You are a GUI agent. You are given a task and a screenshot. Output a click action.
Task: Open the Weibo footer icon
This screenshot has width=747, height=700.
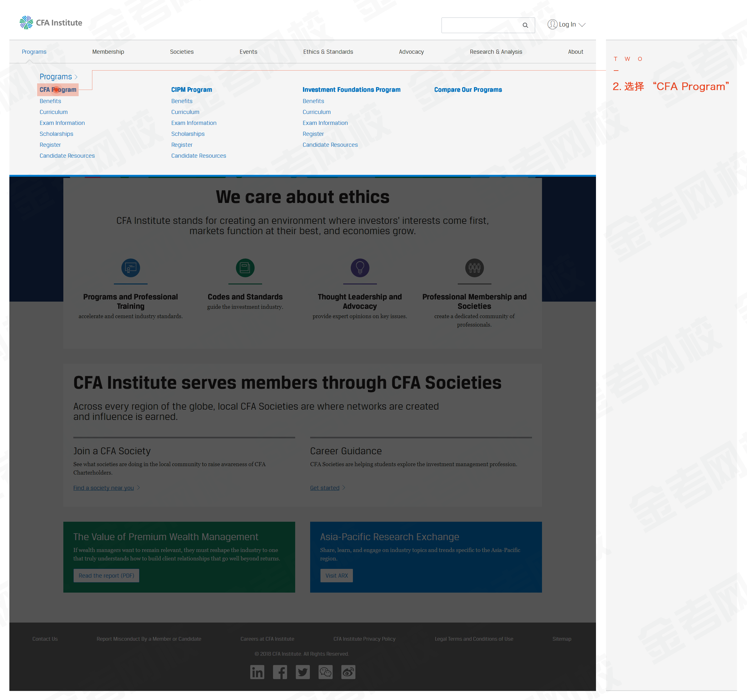[348, 672]
